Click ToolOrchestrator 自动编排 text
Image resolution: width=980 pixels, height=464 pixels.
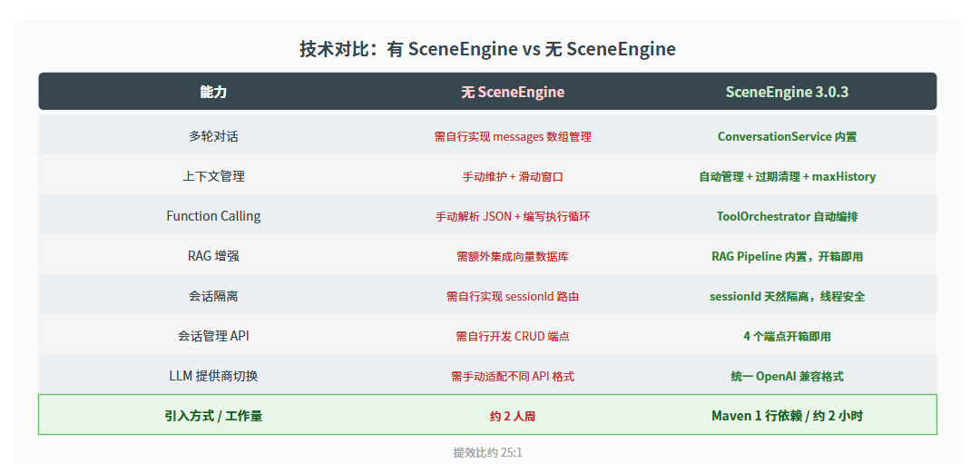pyautogui.click(x=787, y=216)
